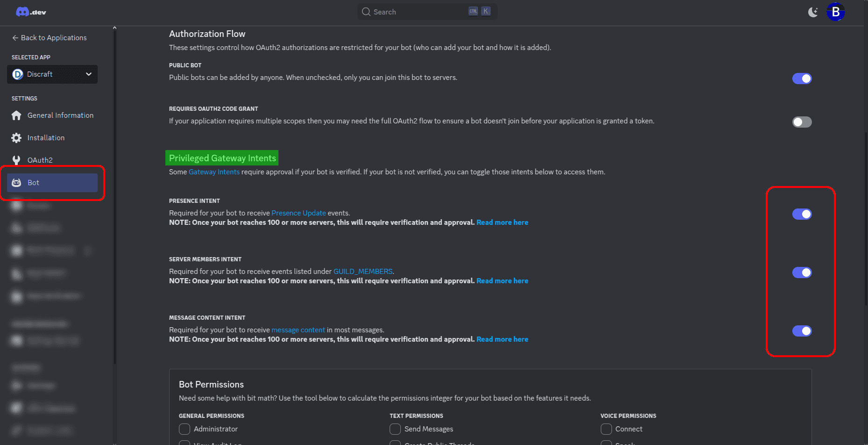The width and height of the screenshot is (868, 445).
Task: Select OAuth2 in the settings sidebar
Action: pos(40,160)
